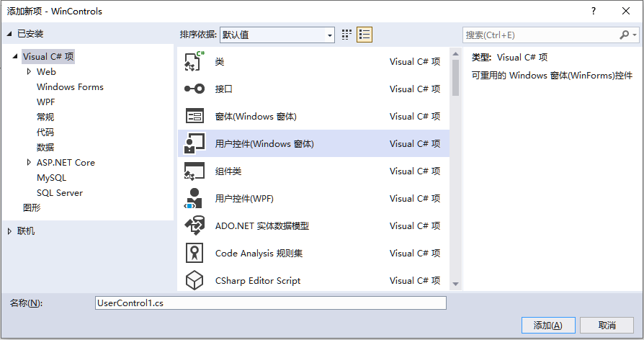644x340 pixels.
Task: Click the 名称 input field UserControl1.cs
Action: click(x=271, y=303)
